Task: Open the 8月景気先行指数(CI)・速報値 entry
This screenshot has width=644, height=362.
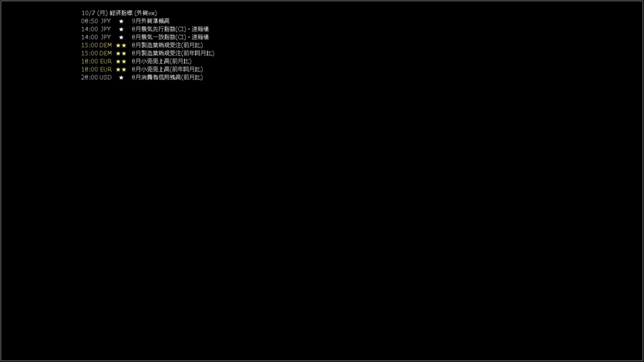Action: pos(170,29)
